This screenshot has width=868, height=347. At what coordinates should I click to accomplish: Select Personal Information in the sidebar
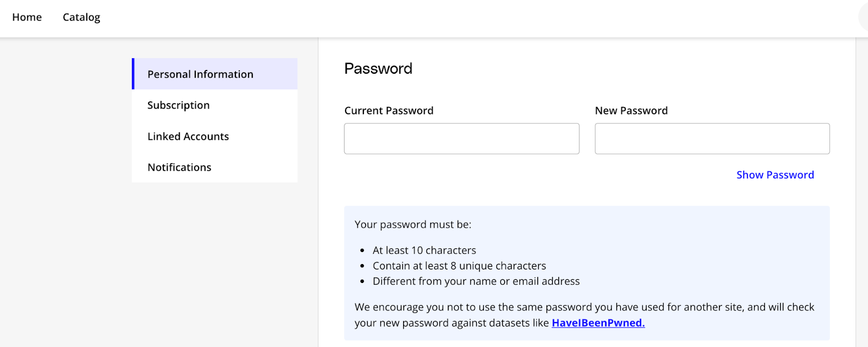tap(215, 74)
